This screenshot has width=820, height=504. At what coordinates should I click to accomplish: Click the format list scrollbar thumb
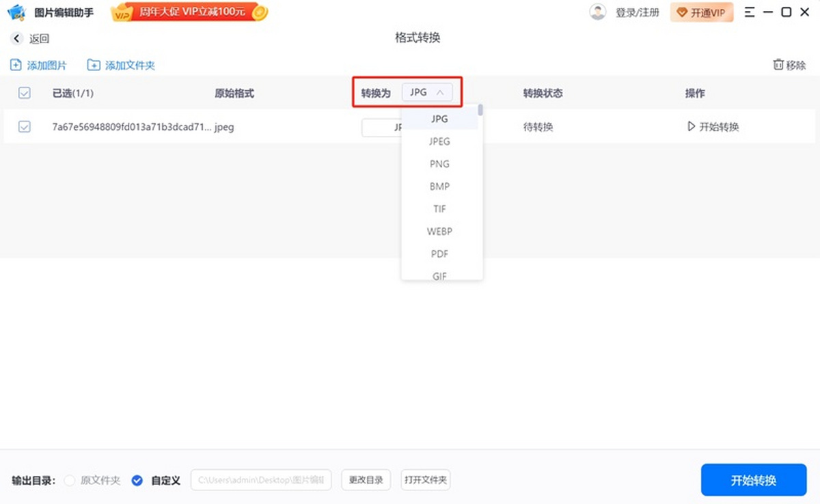tap(481, 110)
